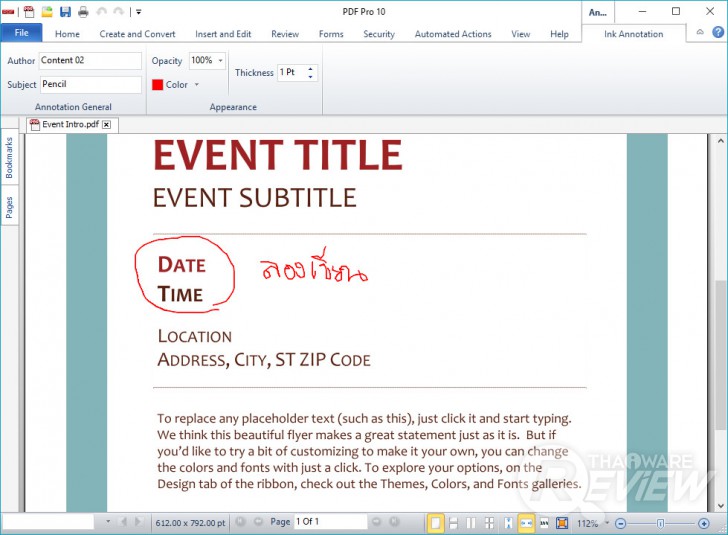Screen dimensions: 728x535
Task: Switch to continuous facing layout
Action: tap(489, 523)
